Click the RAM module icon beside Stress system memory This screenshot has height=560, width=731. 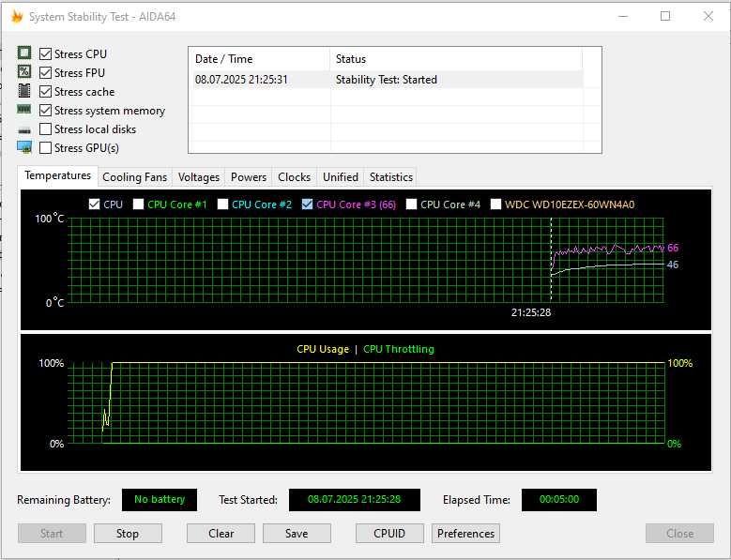24,110
